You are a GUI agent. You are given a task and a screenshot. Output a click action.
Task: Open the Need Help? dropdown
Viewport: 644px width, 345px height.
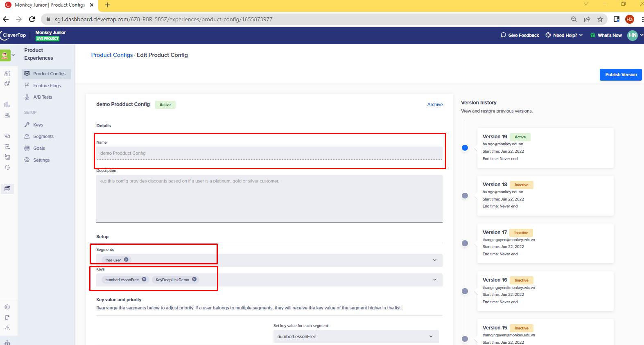[x=564, y=35]
